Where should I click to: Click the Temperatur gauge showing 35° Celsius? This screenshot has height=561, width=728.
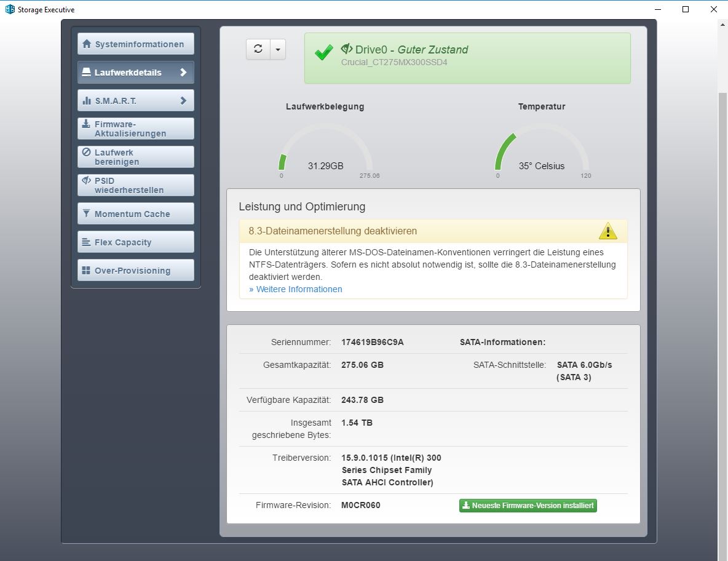tap(542, 151)
